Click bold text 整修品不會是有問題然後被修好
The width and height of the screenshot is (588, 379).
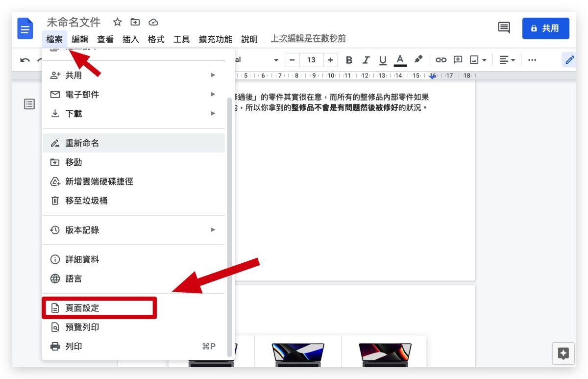click(x=344, y=107)
